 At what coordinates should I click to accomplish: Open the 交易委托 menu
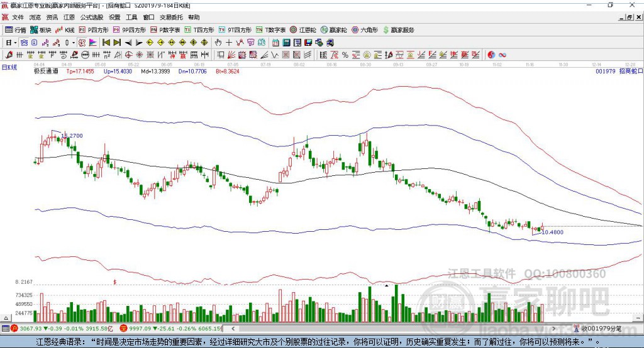click(171, 17)
